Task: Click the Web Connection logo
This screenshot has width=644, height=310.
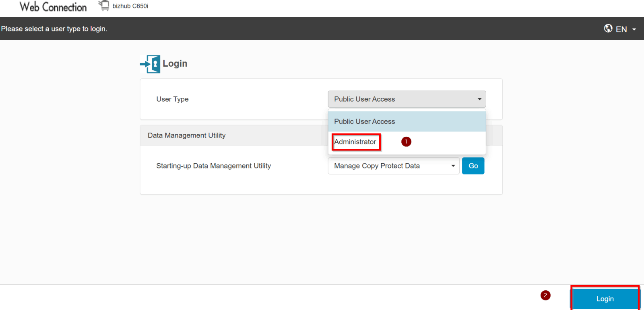Action: pyautogui.click(x=53, y=7)
